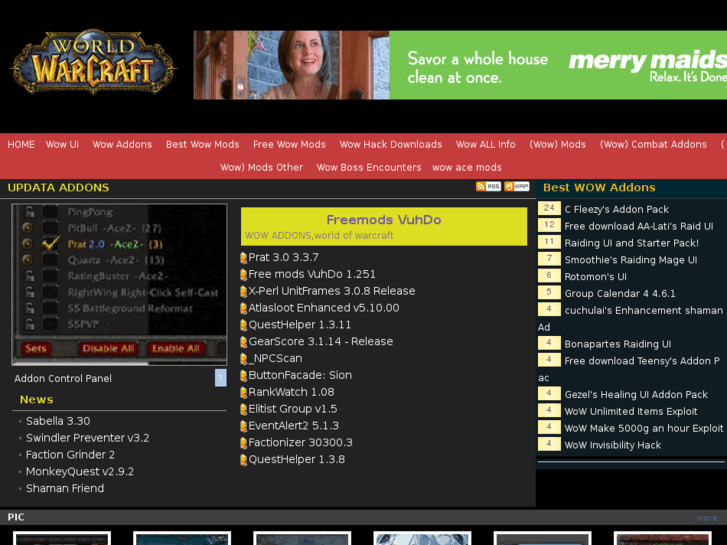This screenshot has width=727, height=545.
Task: Open Wow Boss Encounters menu item
Action: pos(369,167)
